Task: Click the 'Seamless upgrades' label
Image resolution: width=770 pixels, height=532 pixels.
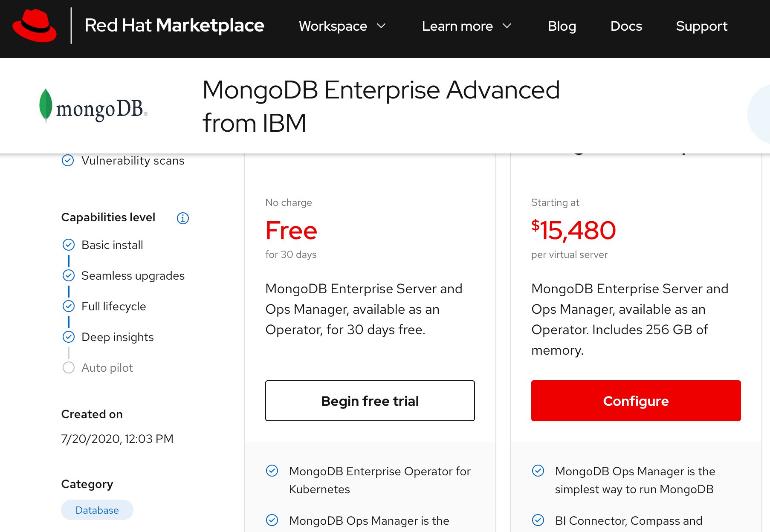Action: tap(133, 276)
